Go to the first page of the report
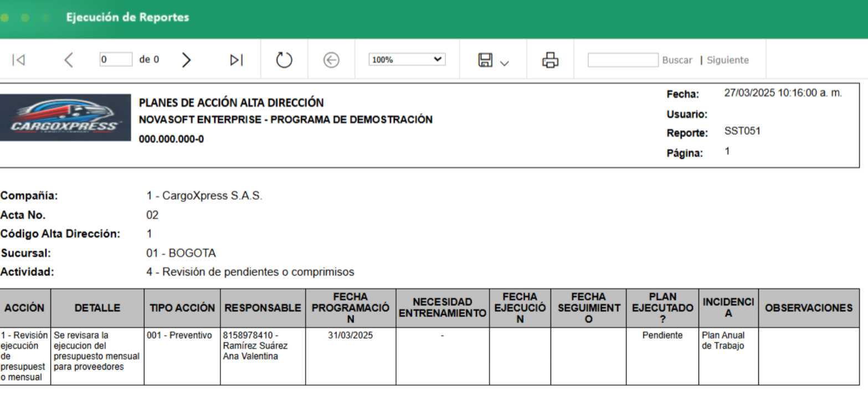The width and height of the screenshot is (868, 394). click(x=18, y=59)
